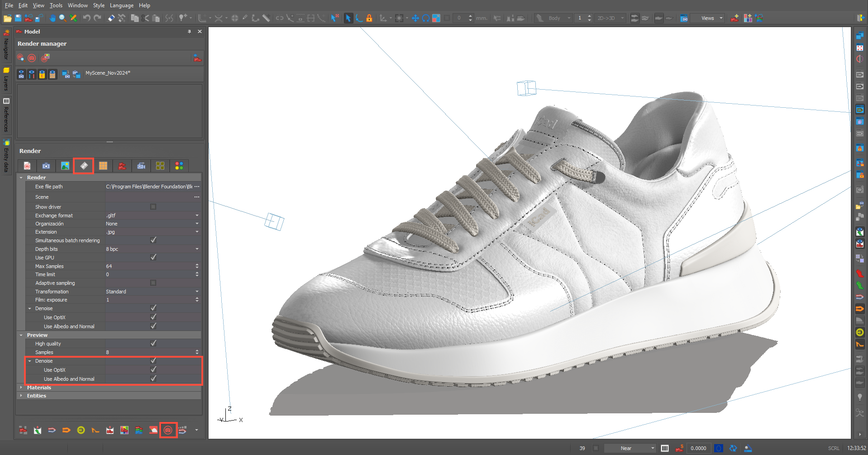Expand the Materials section

pos(21,388)
